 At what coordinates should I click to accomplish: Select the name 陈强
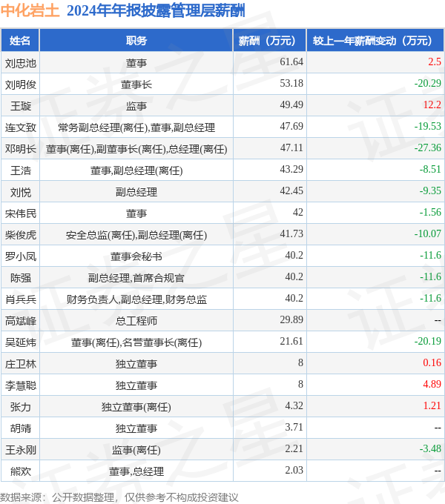[21, 278]
